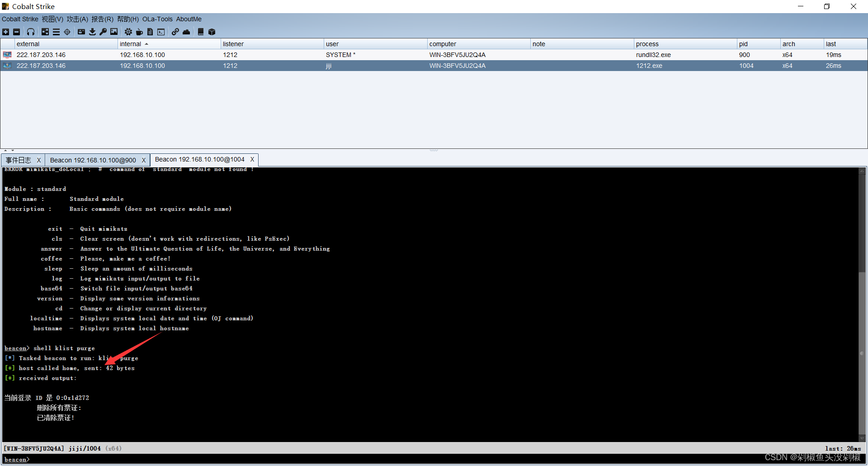Screen dimensions: 868x466
Task: Sort sessions by process column
Action: (x=685, y=44)
